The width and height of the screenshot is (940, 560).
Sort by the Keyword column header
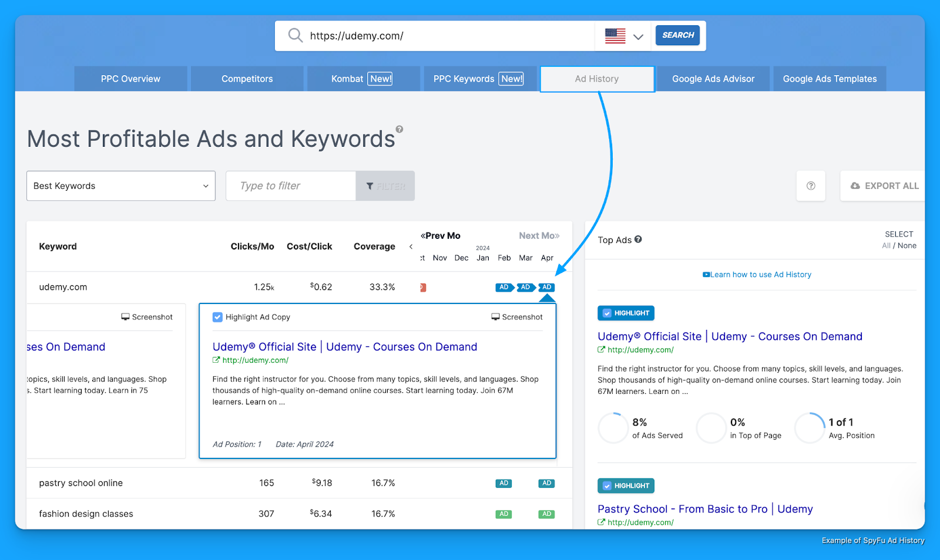click(x=58, y=247)
